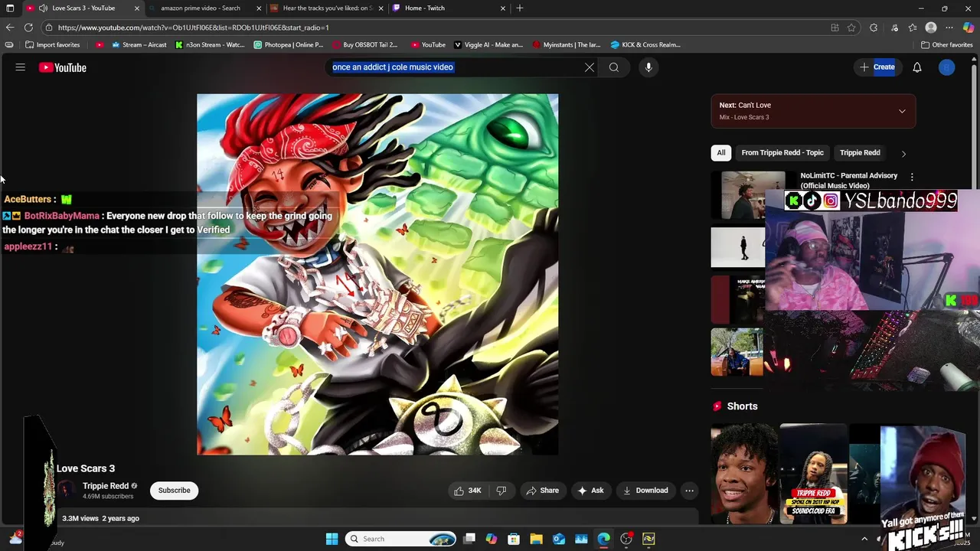Select the Trippie Redd filter chip
980x551 pixels.
click(860, 152)
